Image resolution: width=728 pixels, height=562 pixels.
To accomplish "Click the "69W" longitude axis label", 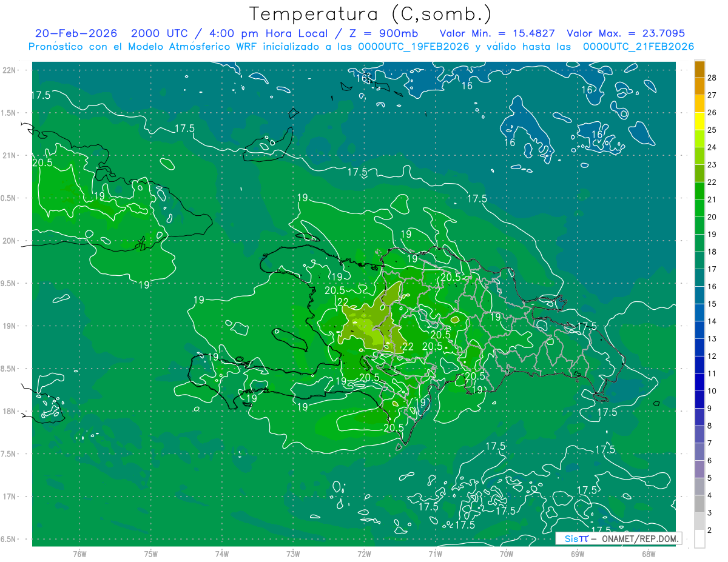I will pyautogui.click(x=578, y=554).
